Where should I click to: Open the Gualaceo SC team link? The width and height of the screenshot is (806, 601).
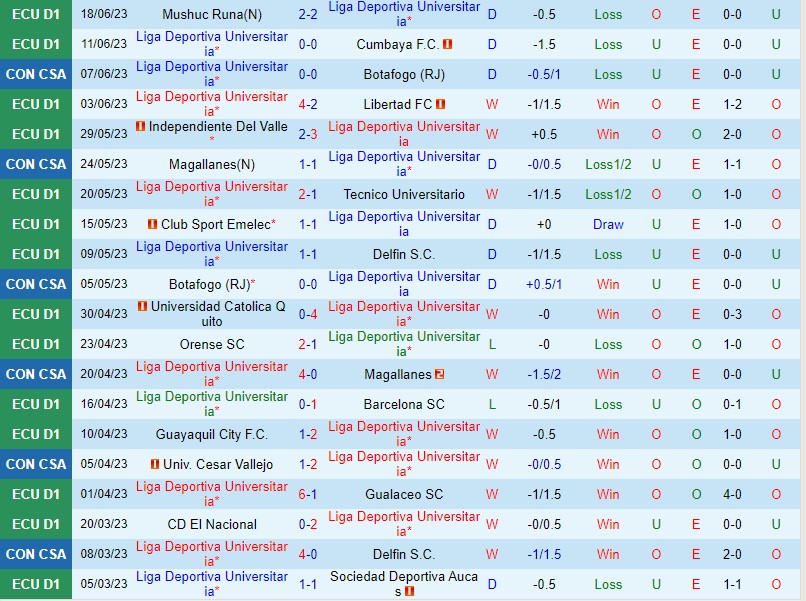tap(404, 495)
